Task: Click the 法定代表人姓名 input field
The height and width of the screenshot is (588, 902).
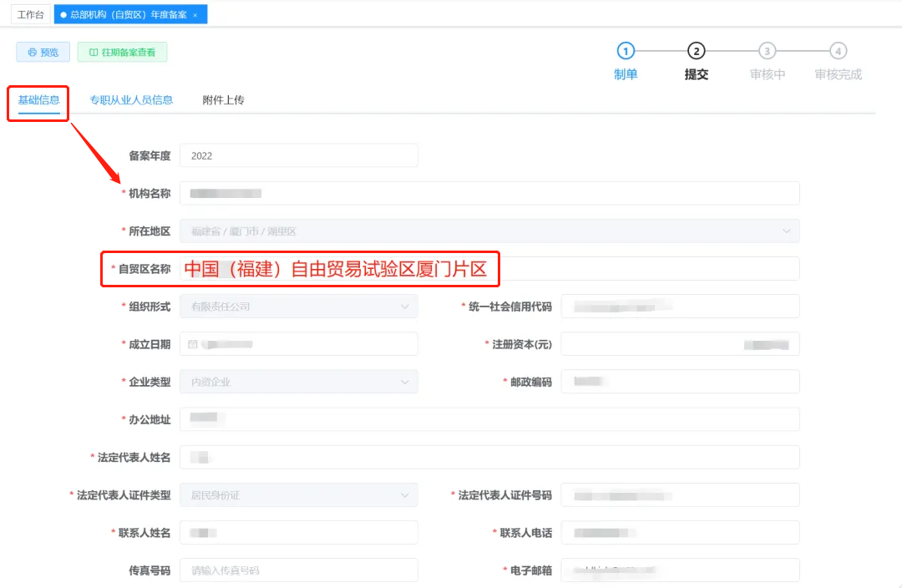Action: coord(489,458)
